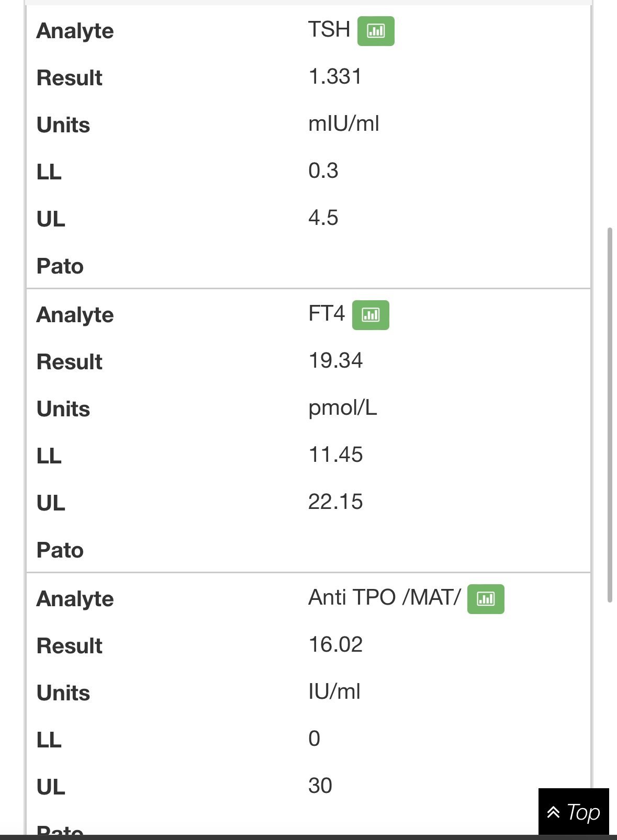Click the Anti TPO /MAT/ analyte name
Image resolution: width=617 pixels, height=840 pixels.
(x=384, y=598)
